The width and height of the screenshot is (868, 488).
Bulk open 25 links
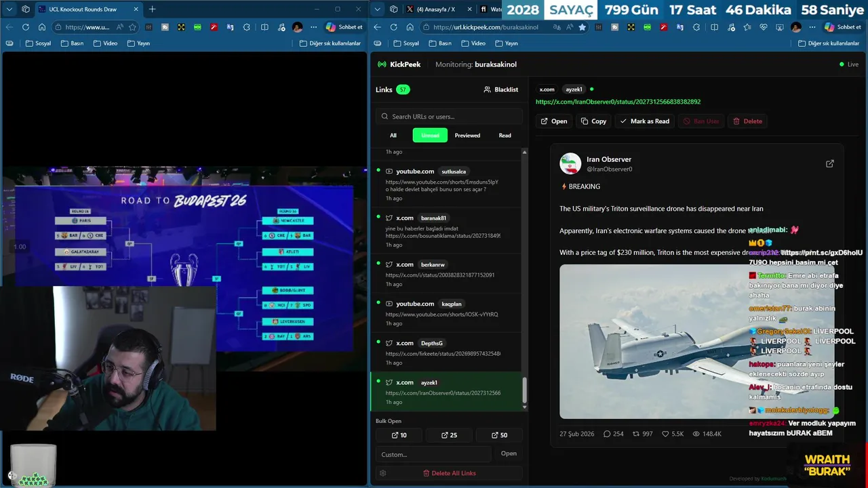tap(449, 435)
